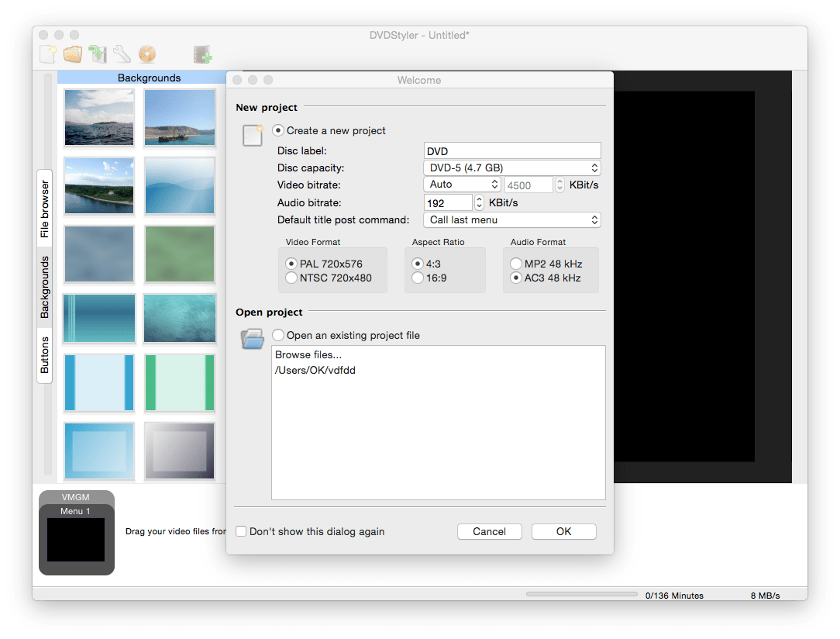The image size is (840, 639).
Task: Check Don't show this dialog again
Action: (241, 531)
